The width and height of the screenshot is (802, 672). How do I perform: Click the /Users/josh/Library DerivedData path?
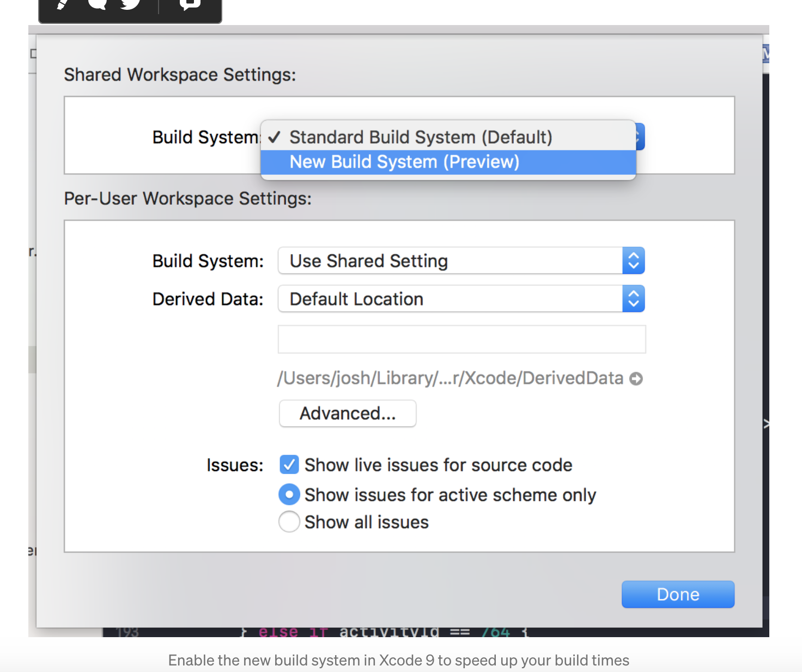coord(450,378)
